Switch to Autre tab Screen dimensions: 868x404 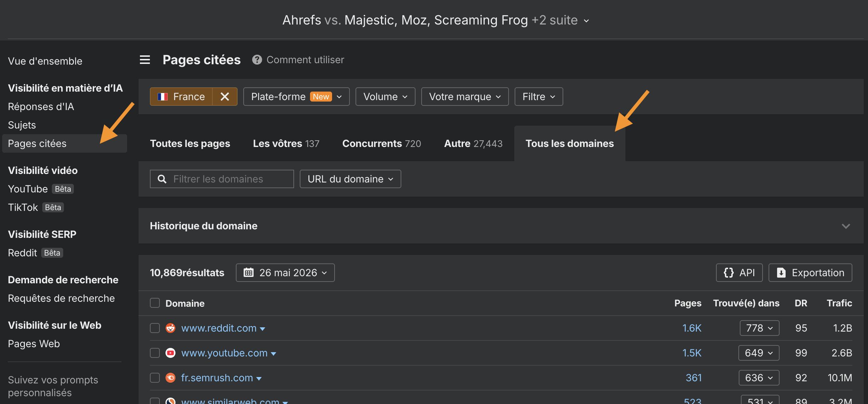pyautogui.click(x=473, y=143)
